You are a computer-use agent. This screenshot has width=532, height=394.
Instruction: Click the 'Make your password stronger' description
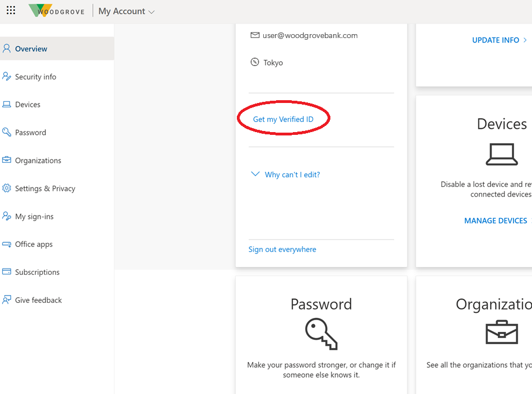[x=321, y=370]
